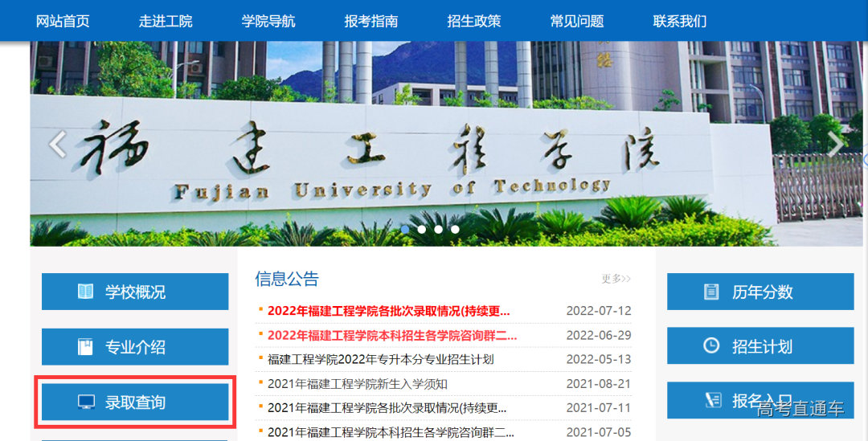This screenshot has width=868, height=441.
Task: Click the 信息公告 section heading
Action: click(x=287, y=278)
